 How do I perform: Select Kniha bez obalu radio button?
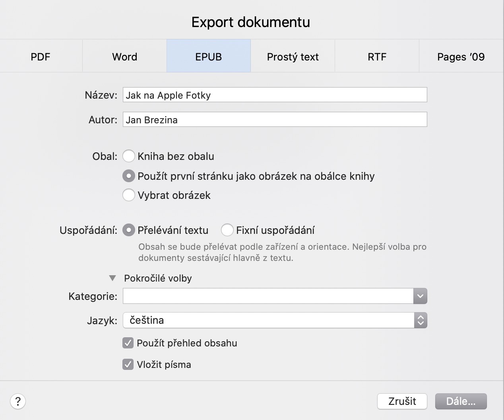click(x=128, y=156)
